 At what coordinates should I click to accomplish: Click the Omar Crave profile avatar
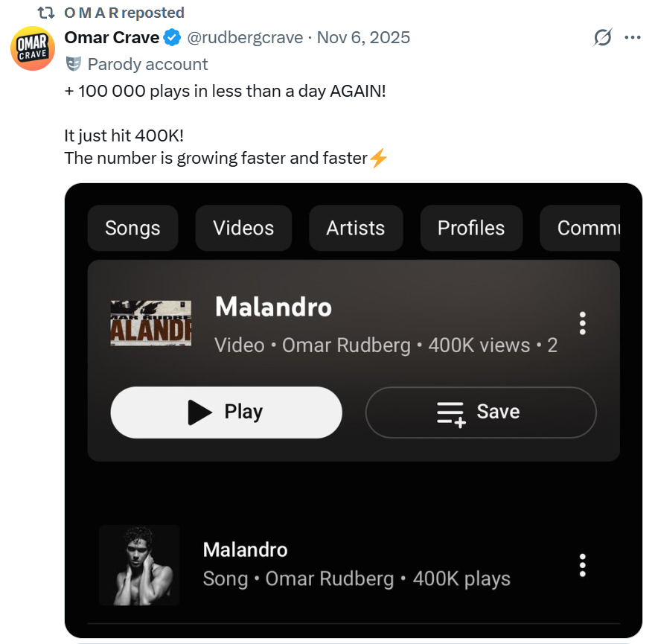tap(32, 48)
